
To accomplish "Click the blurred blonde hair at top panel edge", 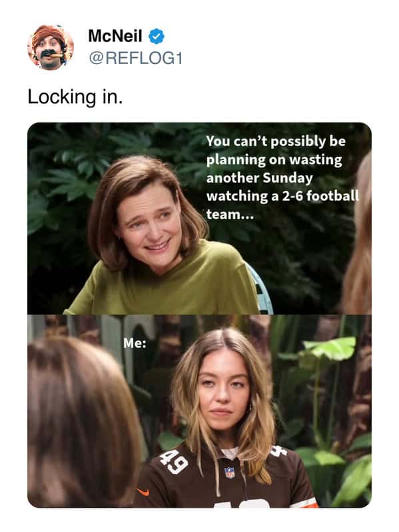I will point(358,234).
